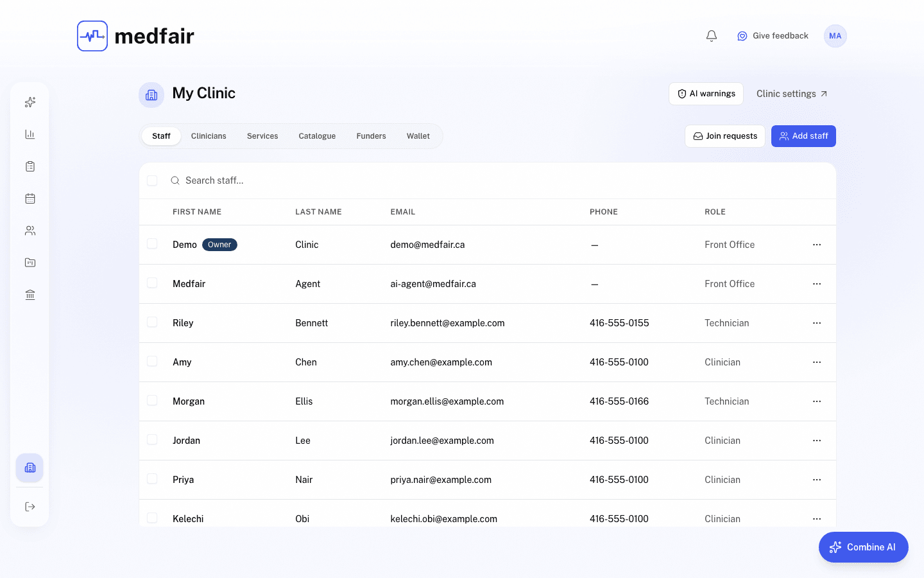Open the clipboard sidebar icon
The width and height of the screenshot is (924, 578).
coord(30,166)
